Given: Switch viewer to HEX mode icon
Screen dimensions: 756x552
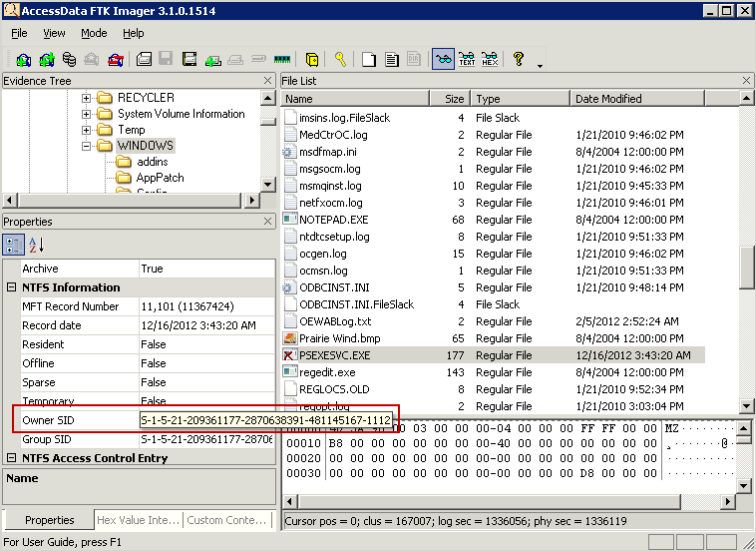Looking at the screenshot, I should [490, 59].
